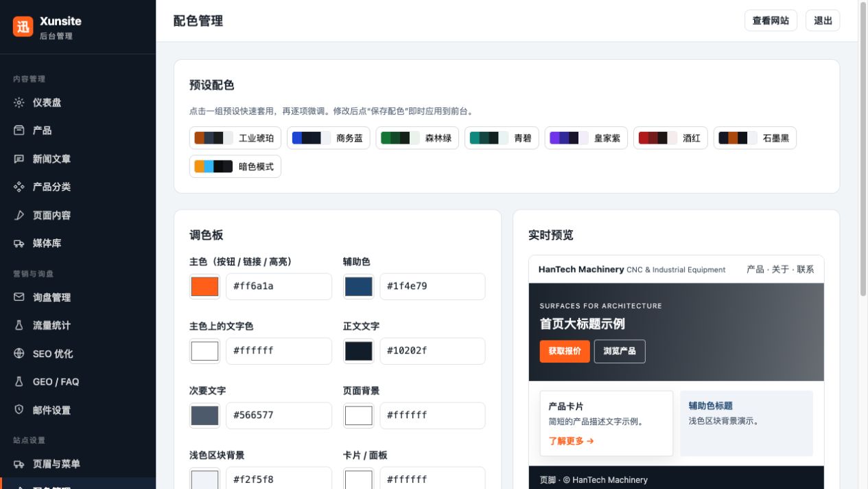Click the 邮件设置 shield icon
The image size is (868, 489).
tap(19, 410)
